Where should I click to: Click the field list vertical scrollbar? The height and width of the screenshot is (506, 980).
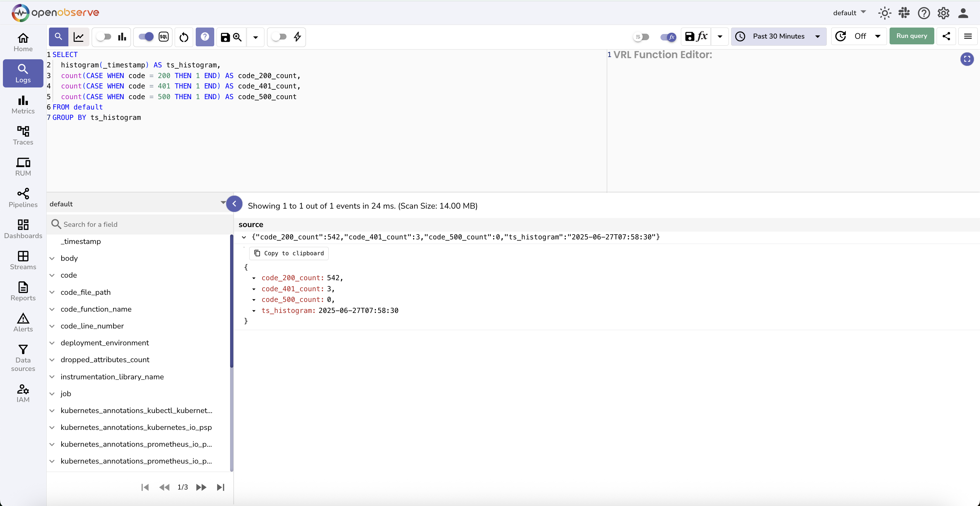pyautogui.click(x=231, y=301)
